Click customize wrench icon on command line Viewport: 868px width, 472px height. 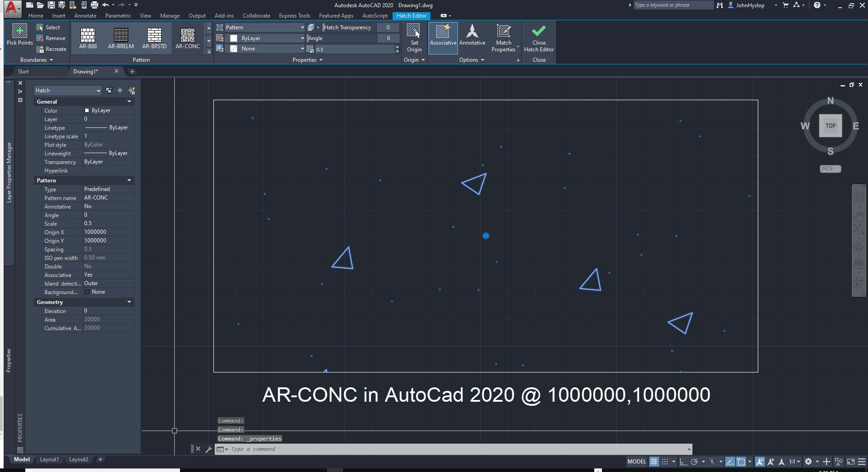(x=208, y=449)
